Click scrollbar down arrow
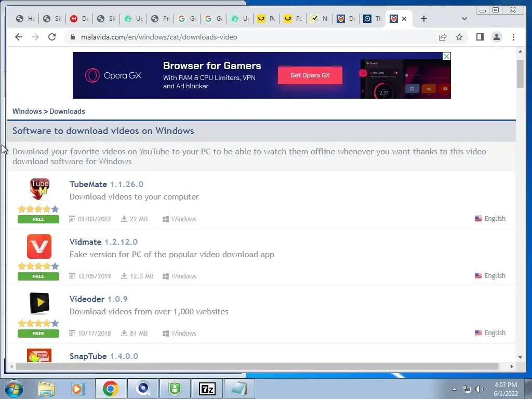Screen dimensions: 532x399 (520, 357)
